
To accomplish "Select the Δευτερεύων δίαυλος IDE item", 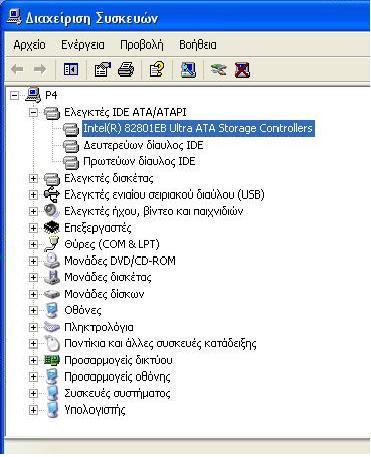I will click(x=143, y=145).
